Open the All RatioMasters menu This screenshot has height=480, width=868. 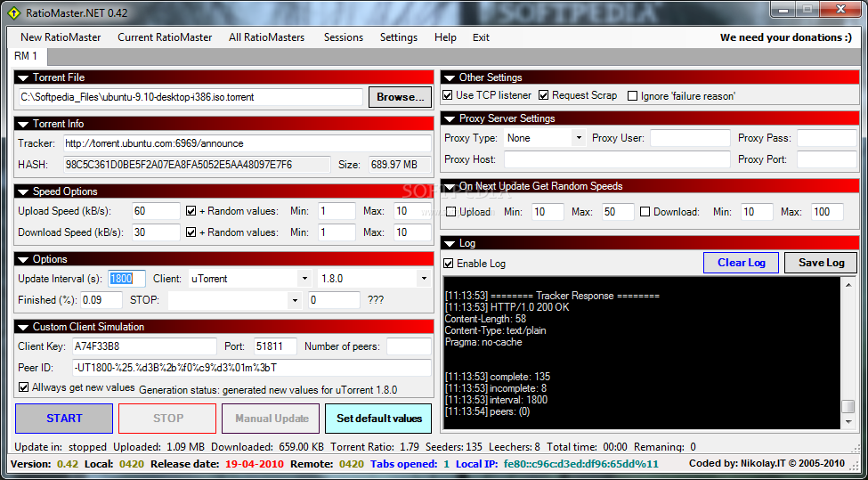click(267, 37)
